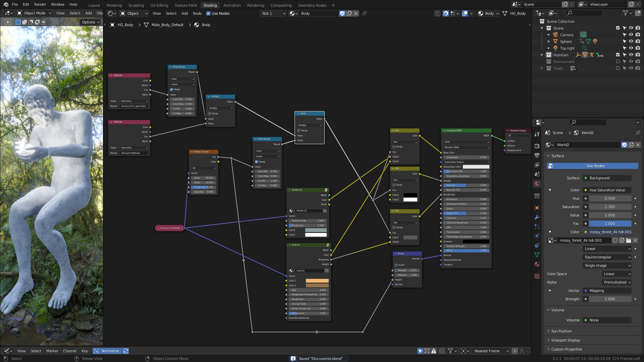Viewport: 644px width, 362px height.
Task: Open the World properties tab
Action: click(x=537, y=184)
